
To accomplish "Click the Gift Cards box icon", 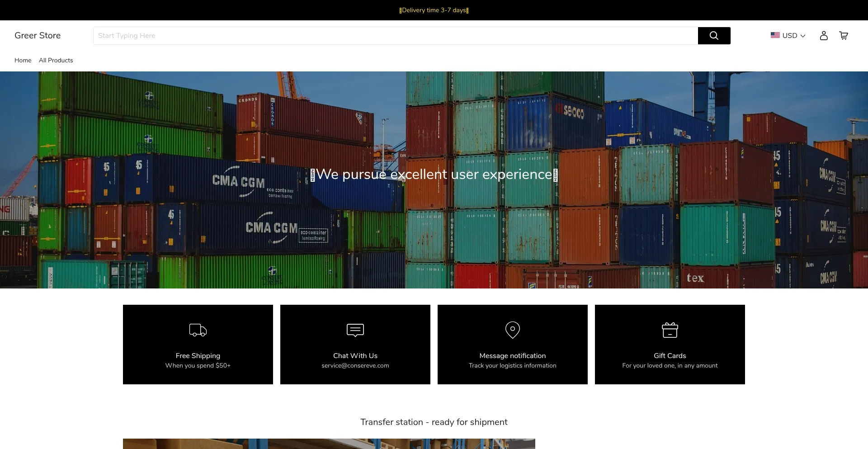I will click(x=670, y=330).
